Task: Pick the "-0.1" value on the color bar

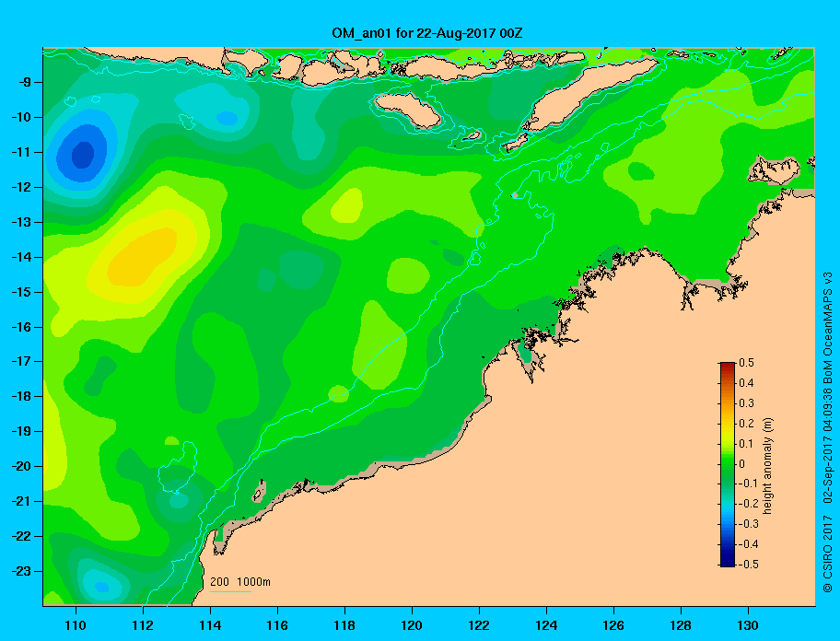Action: [749, 484]
